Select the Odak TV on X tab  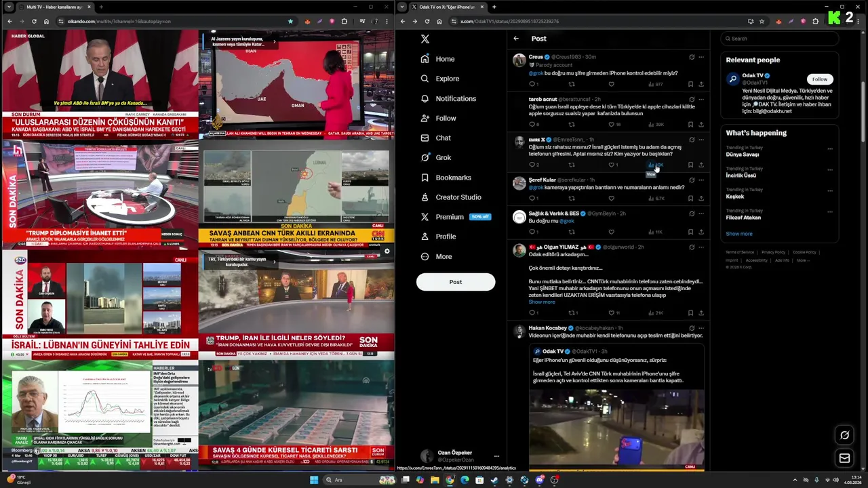448,7
